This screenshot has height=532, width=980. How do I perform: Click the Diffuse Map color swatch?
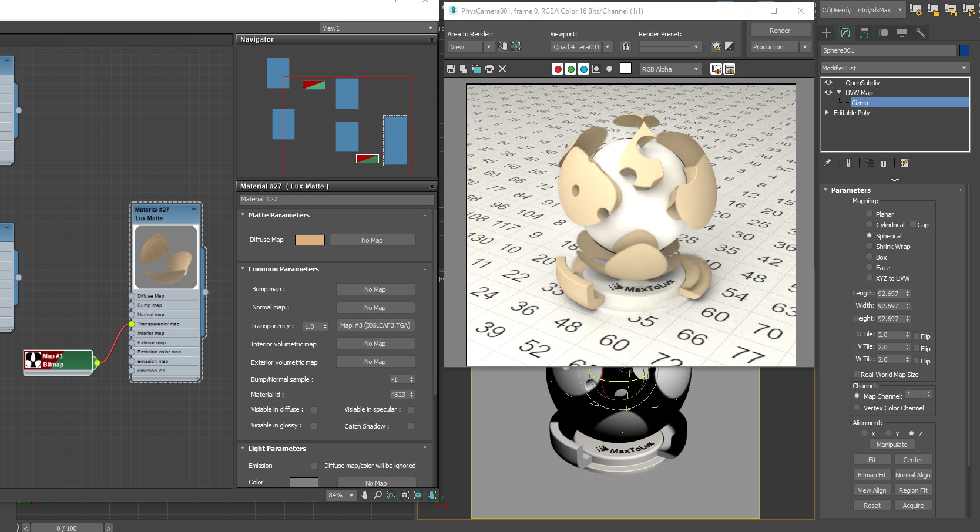coord(310,240)
